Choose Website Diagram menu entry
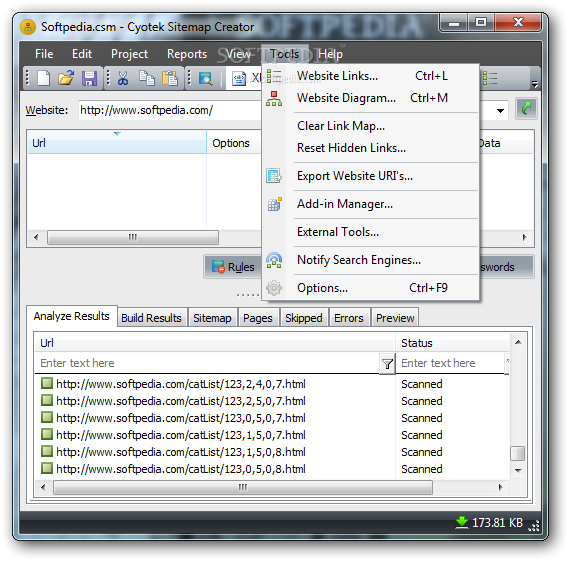The height and width of the screenshot is (561, 569). pyautogui.click(x=370, y=98)
